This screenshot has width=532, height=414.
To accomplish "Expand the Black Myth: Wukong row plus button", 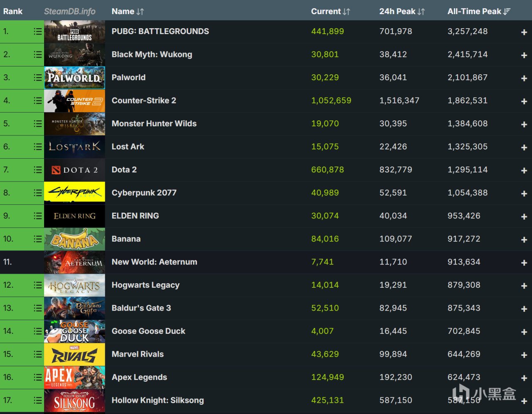I will (x=524, y=55).
